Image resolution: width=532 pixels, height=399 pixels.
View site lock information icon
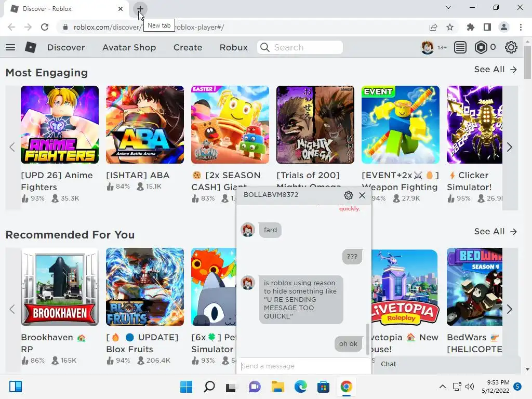[x=65, y=27]
